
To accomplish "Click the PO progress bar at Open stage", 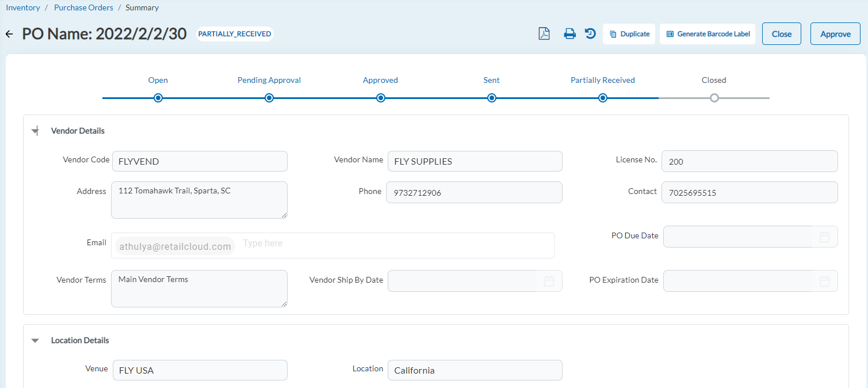I will pos(158,98).
